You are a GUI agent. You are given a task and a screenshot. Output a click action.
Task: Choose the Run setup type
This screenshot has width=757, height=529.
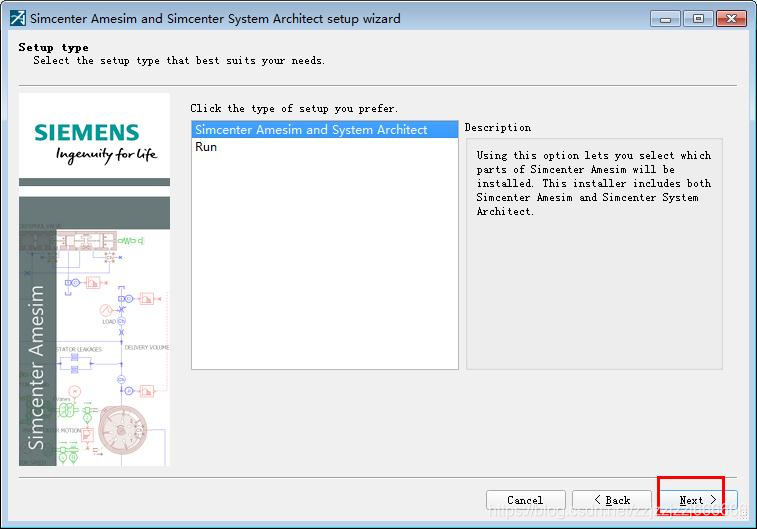tap(324, 147)
